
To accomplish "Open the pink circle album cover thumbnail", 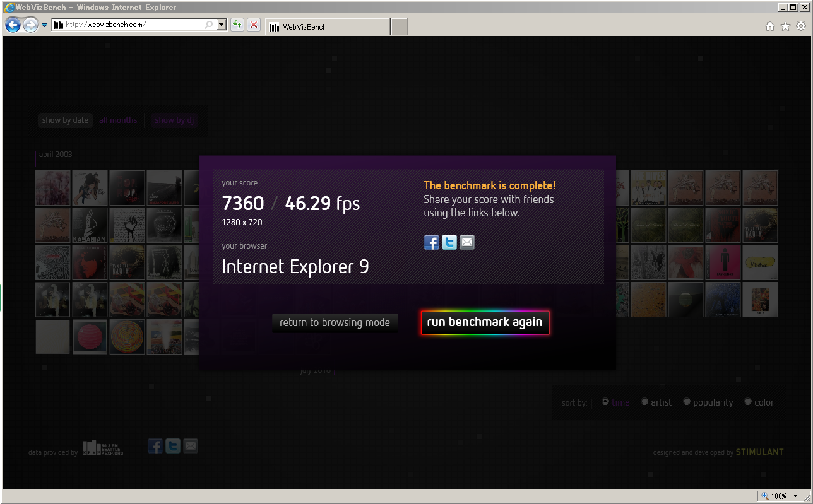I will (90, 337).
